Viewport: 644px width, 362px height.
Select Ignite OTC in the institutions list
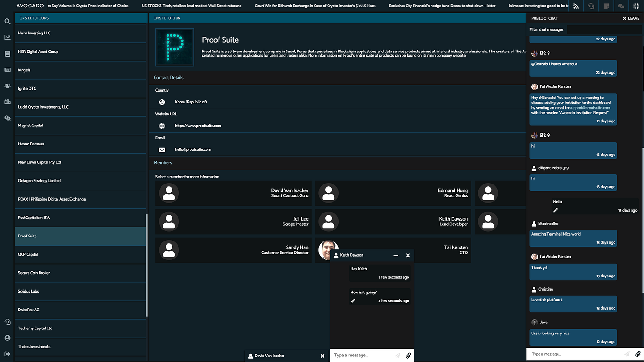(x=80, y=88)
